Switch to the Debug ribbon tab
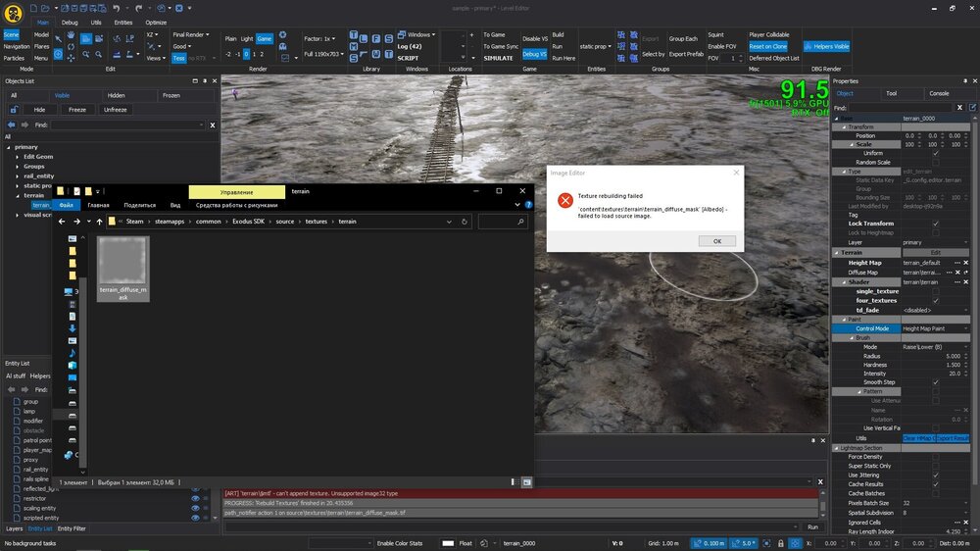The height and width of the screenshot is (551, 980). pos(70,22)
